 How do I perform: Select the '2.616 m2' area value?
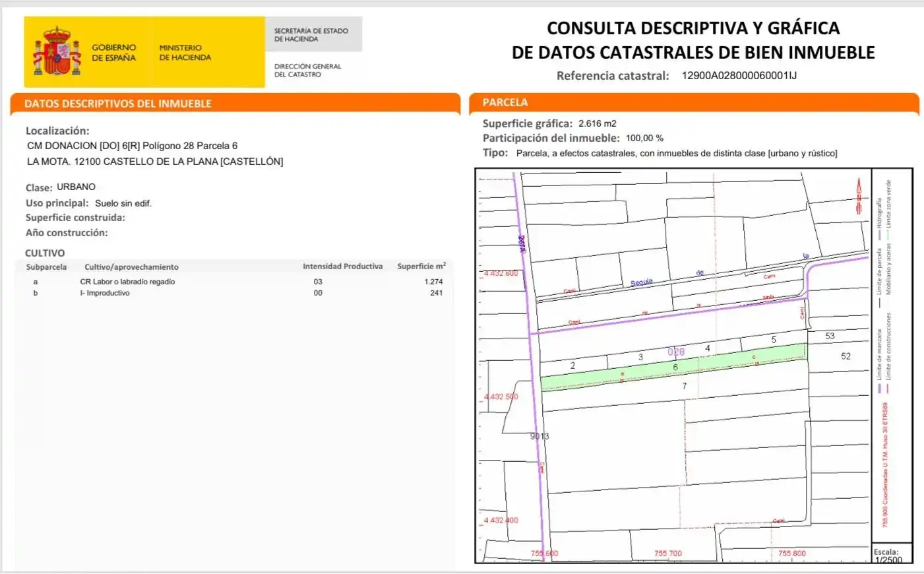[598, 123]
